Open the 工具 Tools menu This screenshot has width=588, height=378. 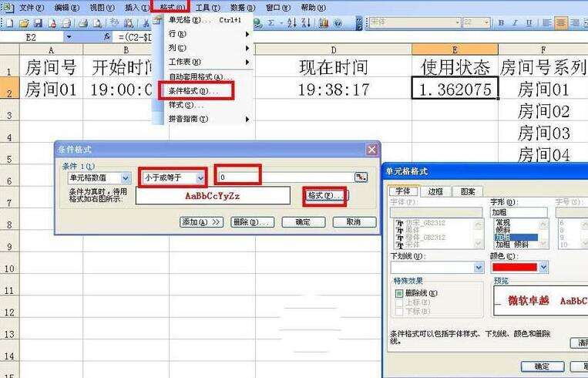208,7
